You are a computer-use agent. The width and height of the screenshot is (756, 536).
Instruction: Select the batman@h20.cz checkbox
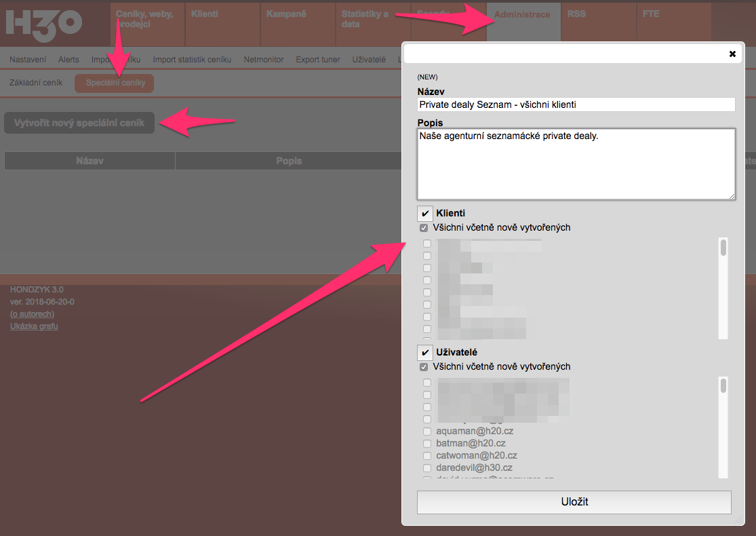coord(427,444)
